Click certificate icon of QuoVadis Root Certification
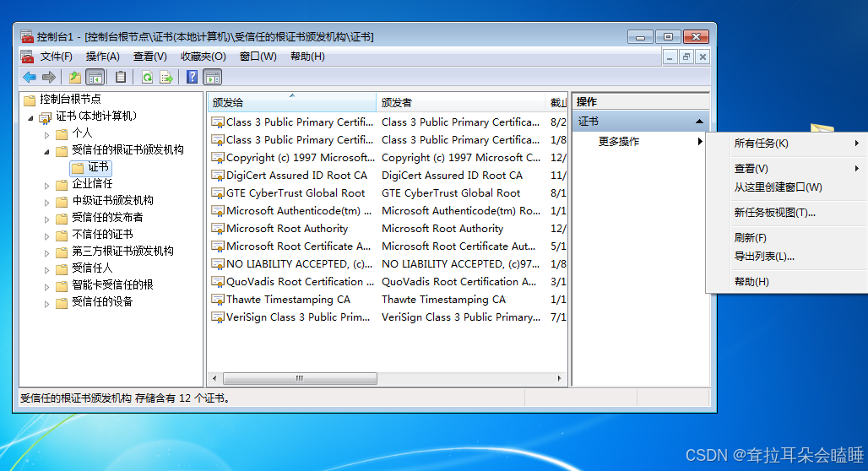Screen dimensions: 868x471 (x=218, y=282)
